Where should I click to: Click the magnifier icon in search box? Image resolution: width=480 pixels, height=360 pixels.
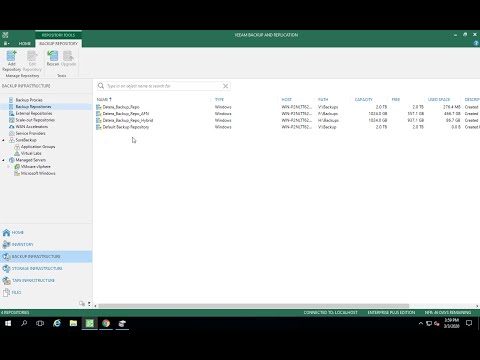(101, 86)
